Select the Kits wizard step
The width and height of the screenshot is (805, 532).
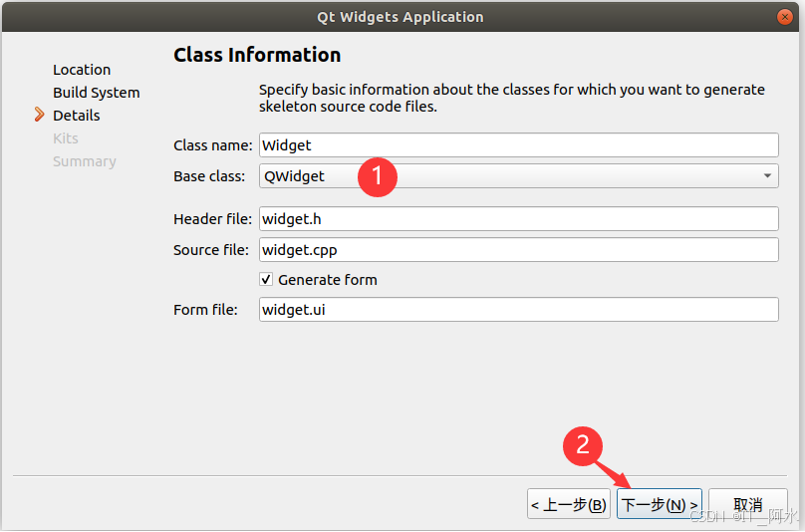click(66, 138)
